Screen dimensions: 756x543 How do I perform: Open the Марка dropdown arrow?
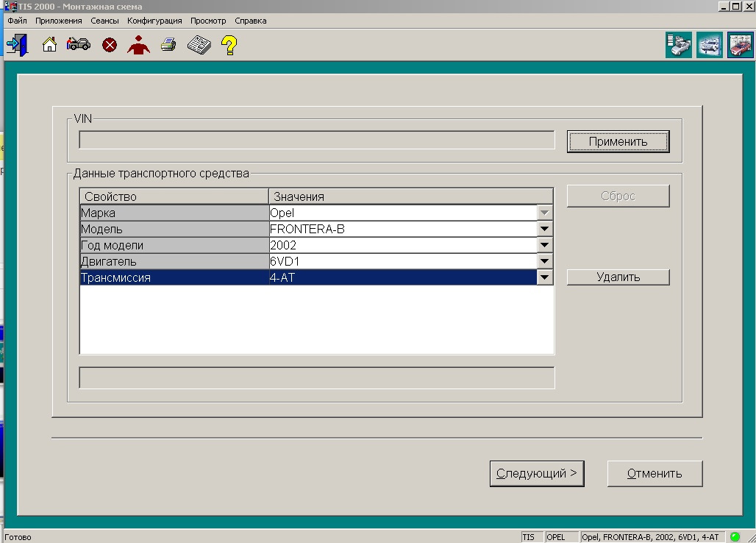coord(544,213)
